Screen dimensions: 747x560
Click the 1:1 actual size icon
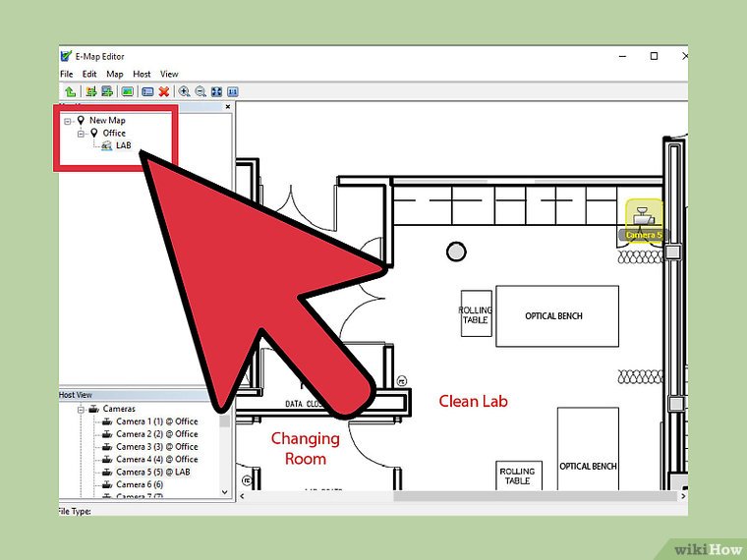(233, 91)
